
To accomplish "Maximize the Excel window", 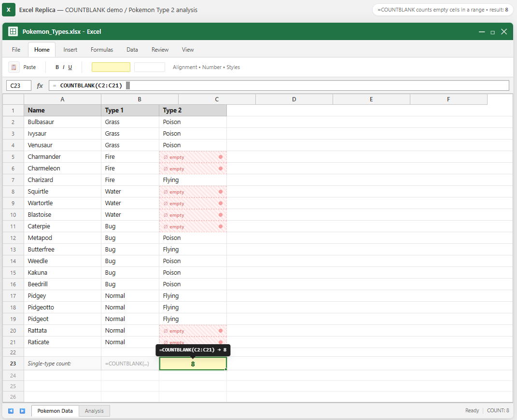I will (492, 32).
